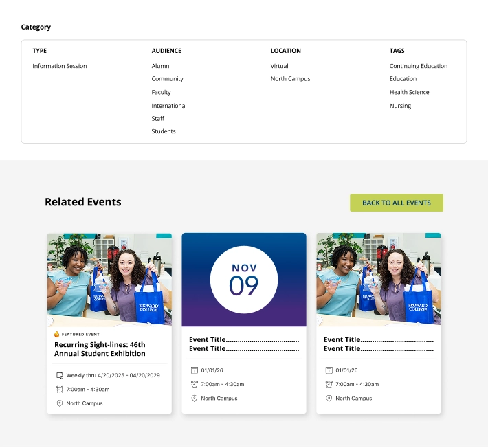Open the Recurring Sight-lines event photo

109,280
